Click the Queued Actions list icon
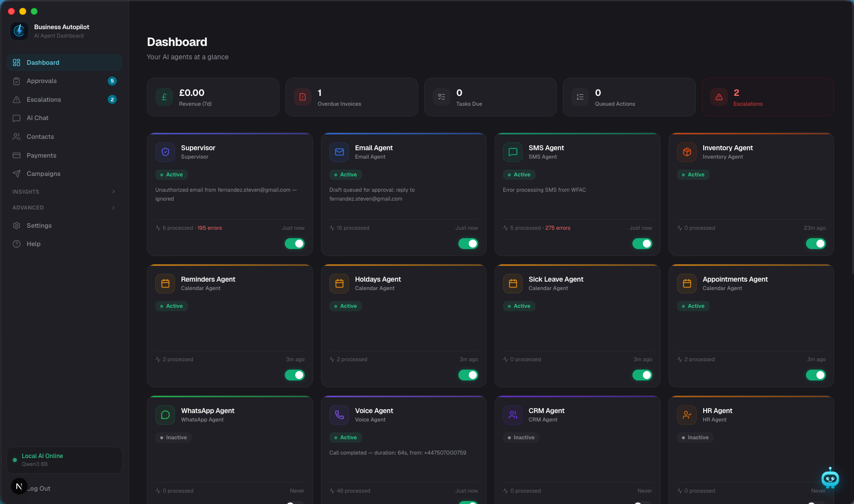Viewport: 854px width, 504px height. tap(580, 97)
